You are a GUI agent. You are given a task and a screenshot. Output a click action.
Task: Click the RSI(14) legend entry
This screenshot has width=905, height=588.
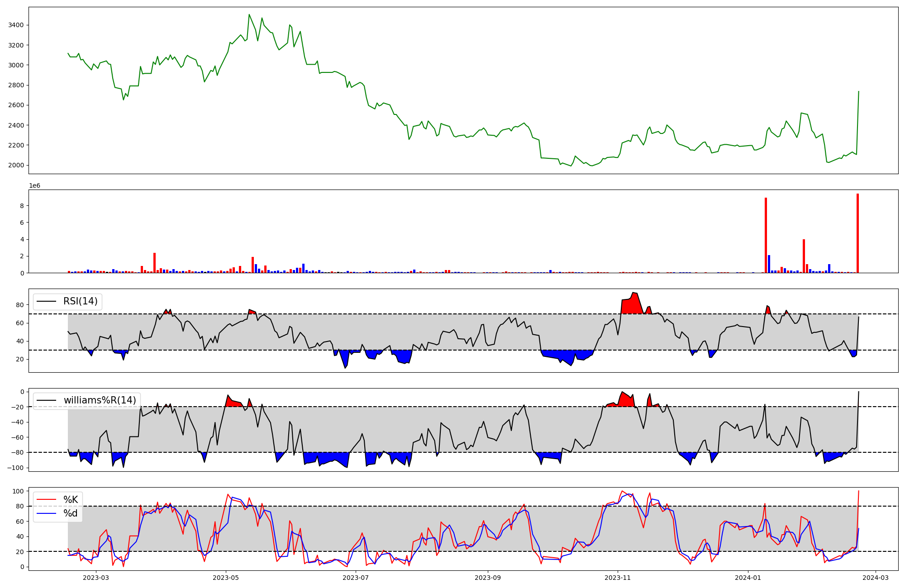(x=80, y=301)
